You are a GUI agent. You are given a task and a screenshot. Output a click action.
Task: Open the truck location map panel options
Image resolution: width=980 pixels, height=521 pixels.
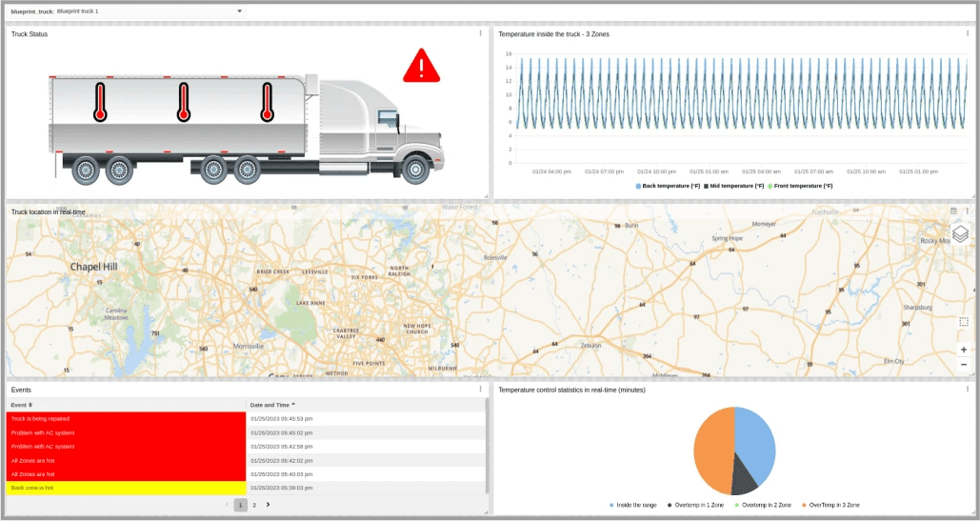coord(967,211)
